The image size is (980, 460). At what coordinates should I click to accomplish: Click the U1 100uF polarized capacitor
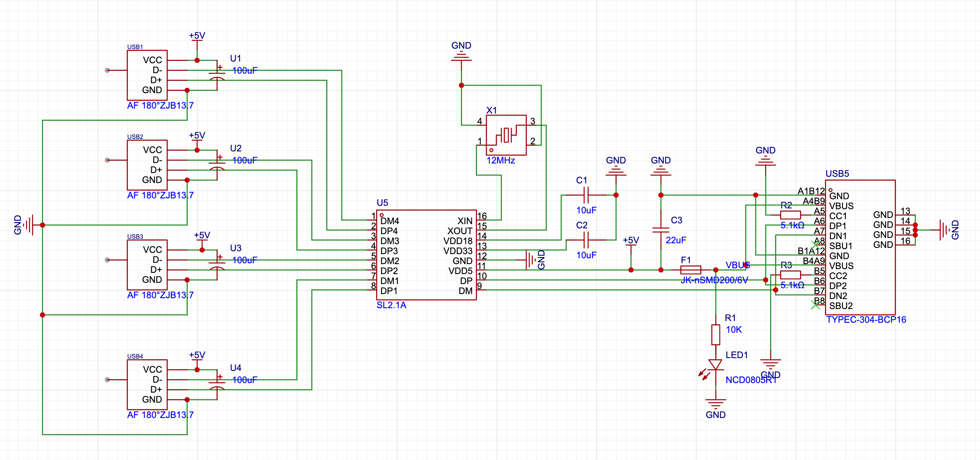tap(217, 75)
